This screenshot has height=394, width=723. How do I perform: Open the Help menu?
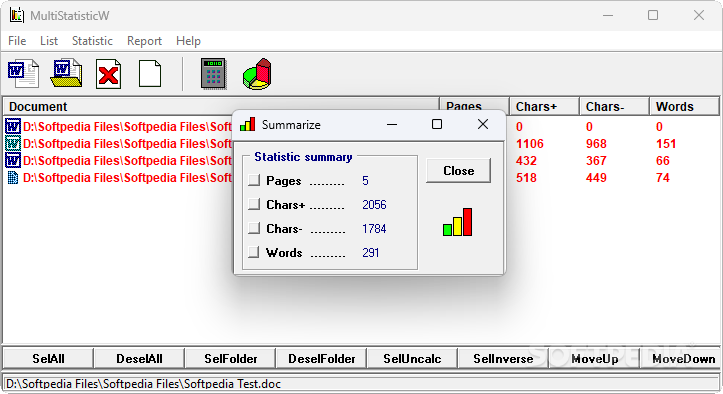pos(188,41)
